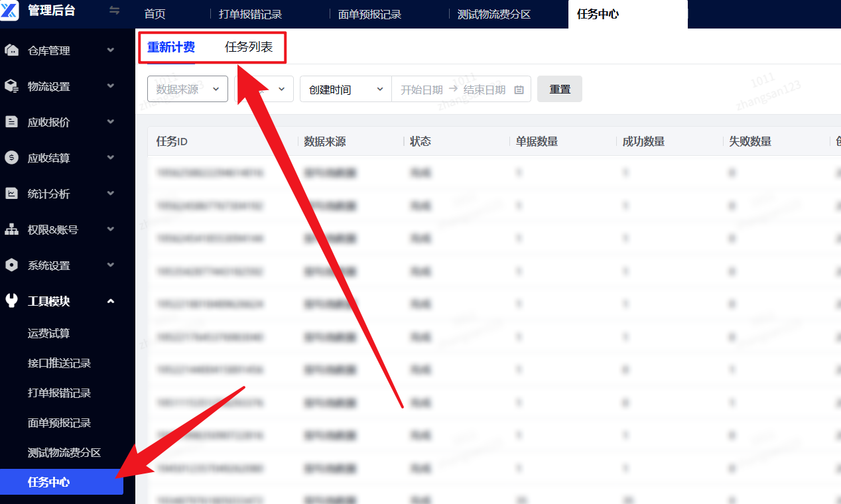Click the 统计分析 chart icon
Screen dimensions: 841x504
coord(11,194)
